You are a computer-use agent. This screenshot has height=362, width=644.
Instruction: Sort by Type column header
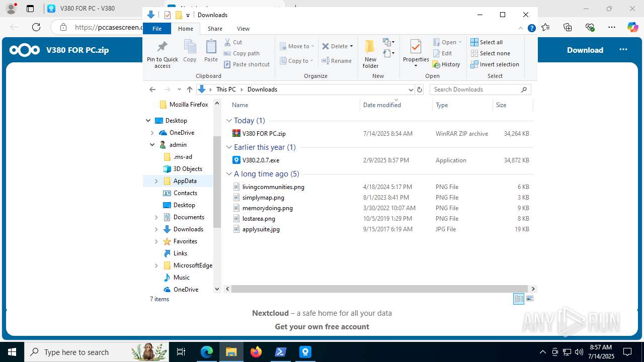[462, 105]
